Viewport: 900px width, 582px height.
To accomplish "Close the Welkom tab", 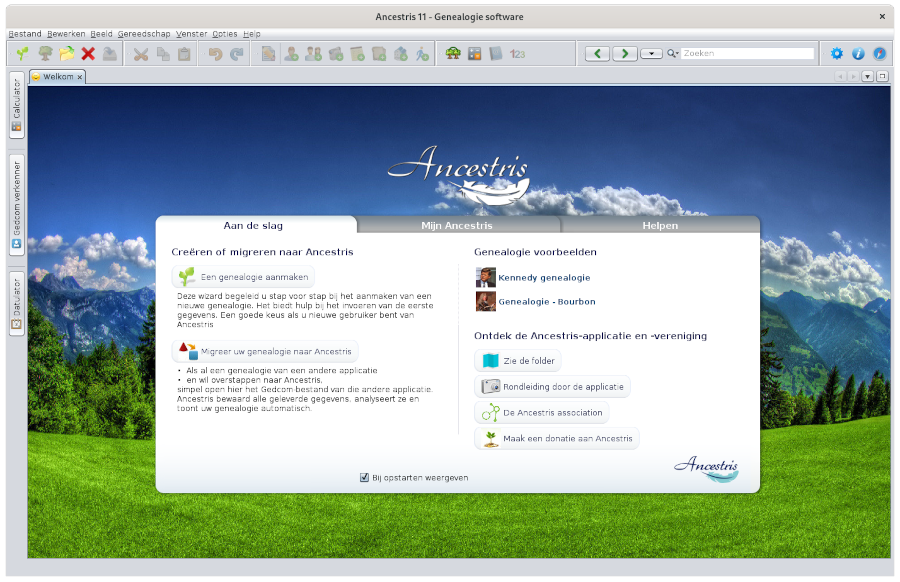I will point(80,77).
